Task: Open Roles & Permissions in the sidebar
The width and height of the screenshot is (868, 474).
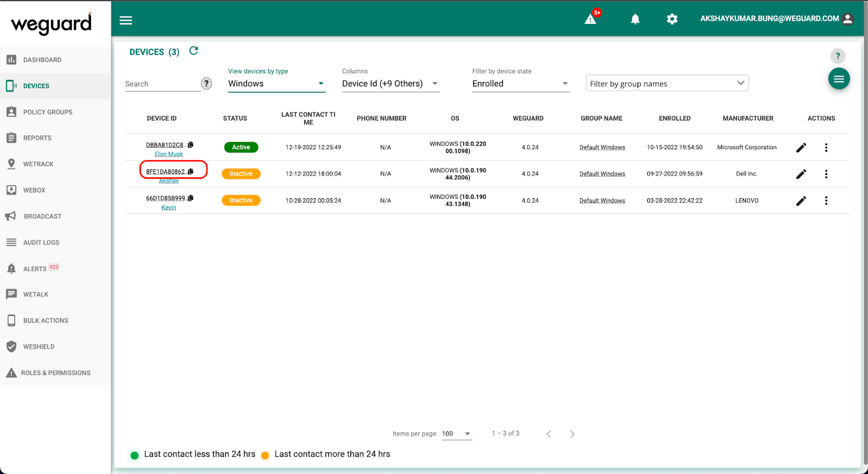Action: (55, 372)
